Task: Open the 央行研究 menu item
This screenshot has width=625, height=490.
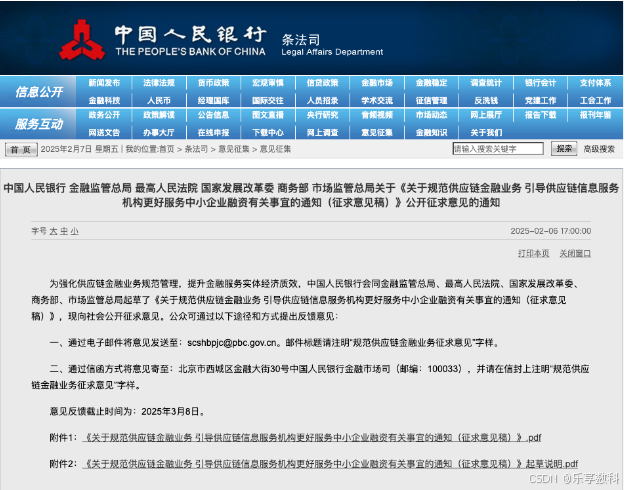Action: [x=322, y=115]
